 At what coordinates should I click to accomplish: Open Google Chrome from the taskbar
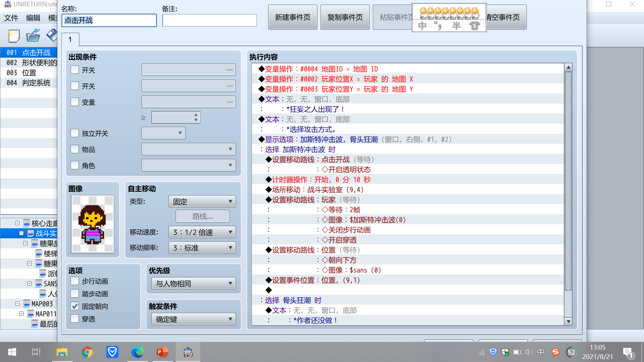[x=87, y=352]
